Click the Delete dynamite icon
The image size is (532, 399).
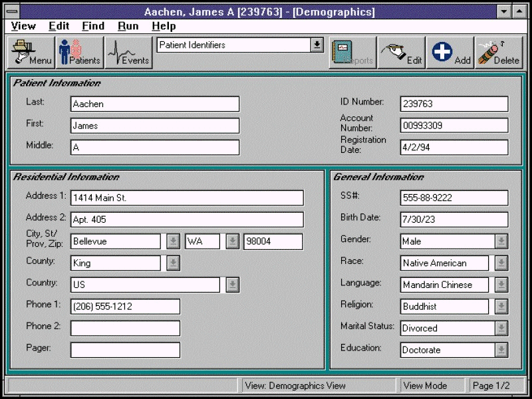(499, 53)
